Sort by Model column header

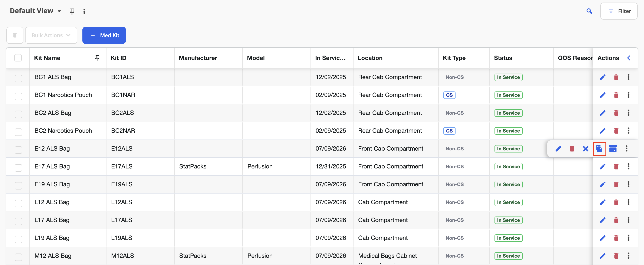pyautogui.click(x=256, y=58)
